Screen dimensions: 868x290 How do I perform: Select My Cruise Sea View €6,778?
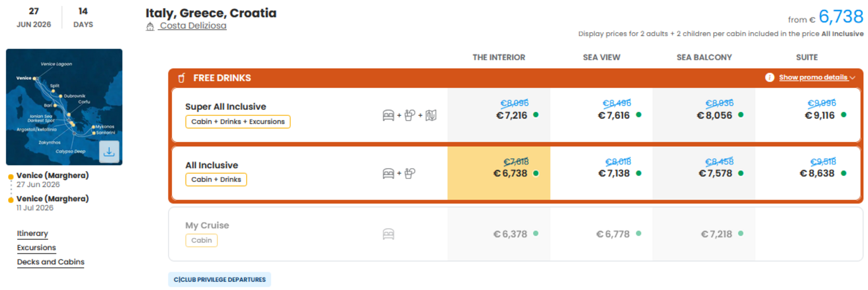[x=601, y=234]
